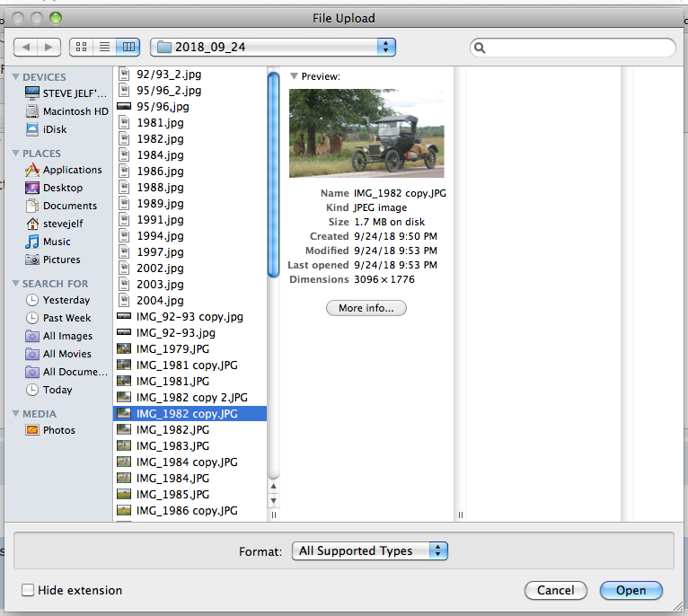This screenshot has width=688, height=616.
Task: Select the file IMG_1984 copy.JPG
Action: pyautogui.click(x=187, y=462)
